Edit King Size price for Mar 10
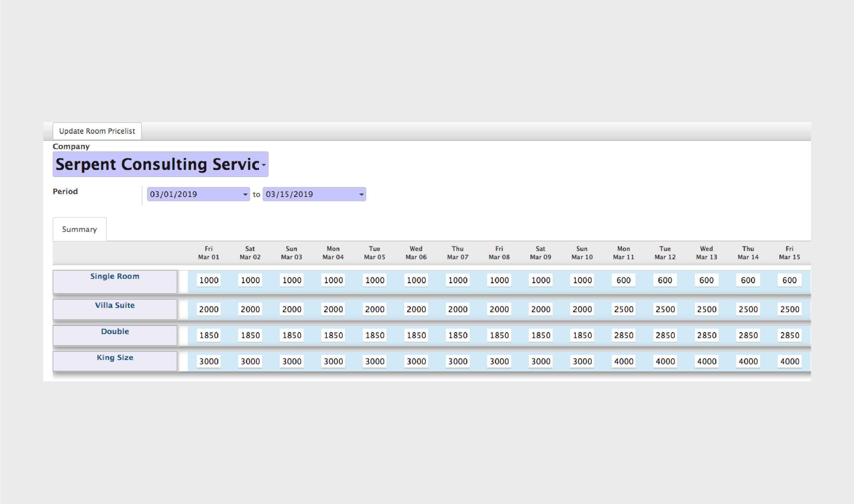 [x=582, y=361]
